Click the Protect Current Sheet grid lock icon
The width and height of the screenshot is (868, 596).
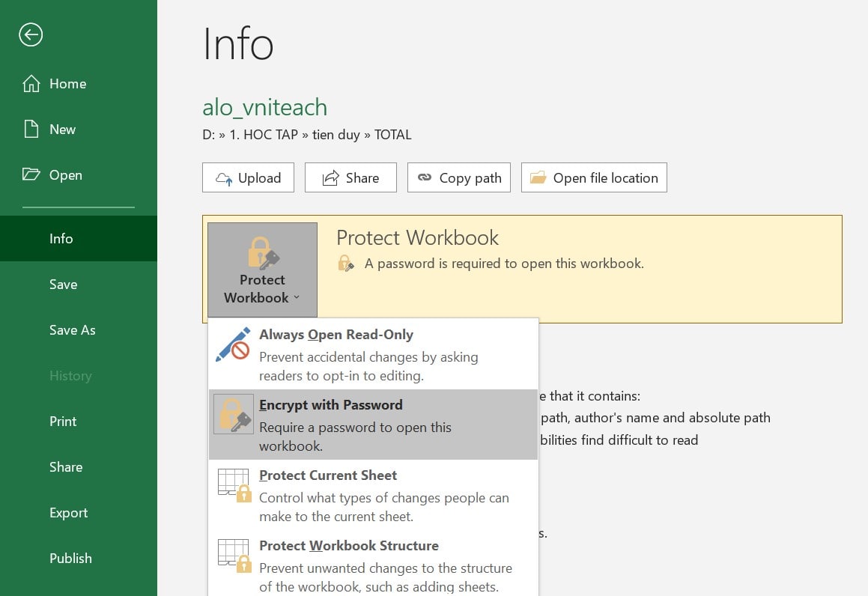click(234, 485)
